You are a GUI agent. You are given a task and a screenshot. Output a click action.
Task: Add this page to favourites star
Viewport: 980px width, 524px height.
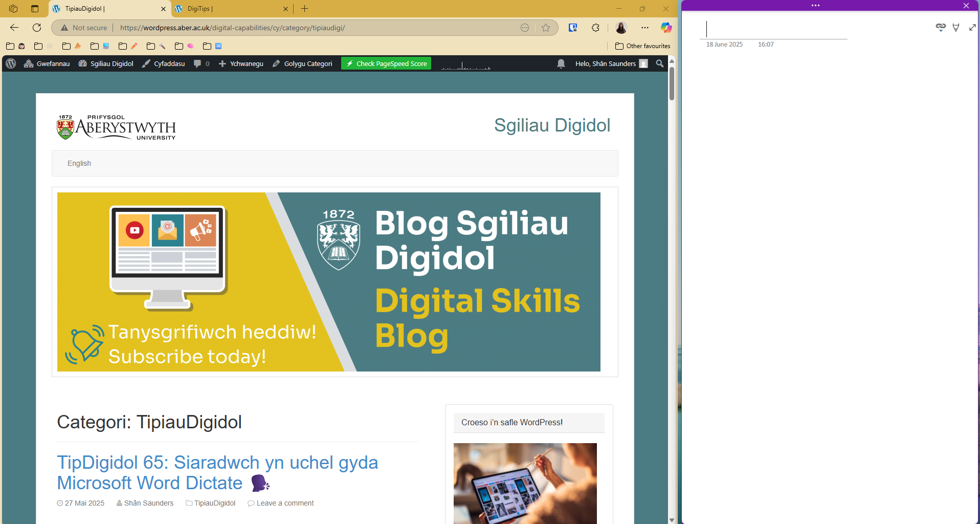click(546, 28)
